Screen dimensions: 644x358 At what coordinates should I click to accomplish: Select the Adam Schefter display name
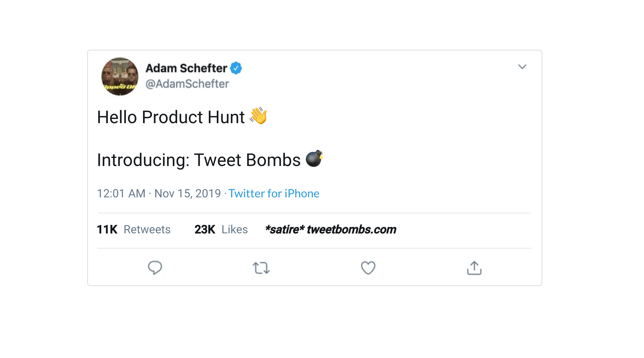click(186, 68)
